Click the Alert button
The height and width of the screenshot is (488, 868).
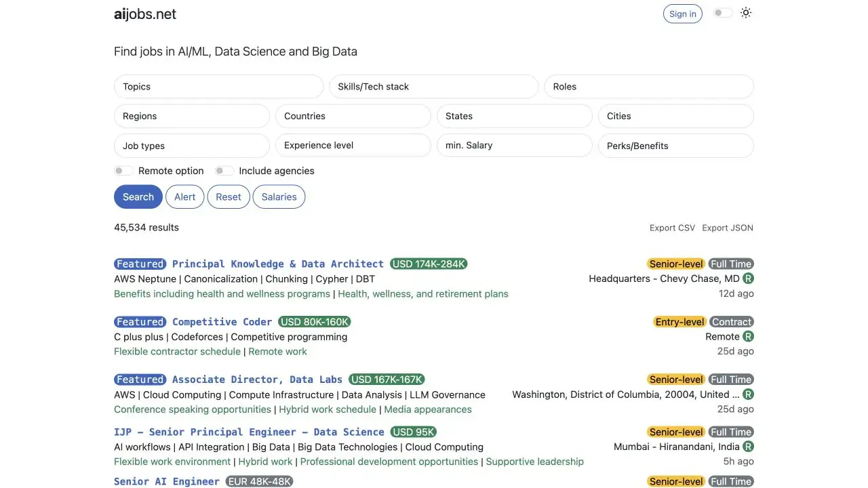coord(184,197)
